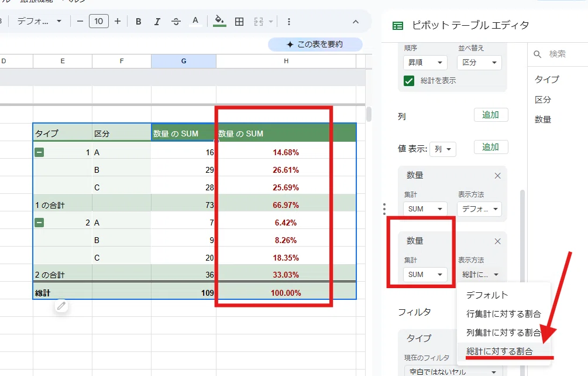The image size is (588, 376).
Task: Click the pivot table edit pencil icon
Action: tap(61, 306)
